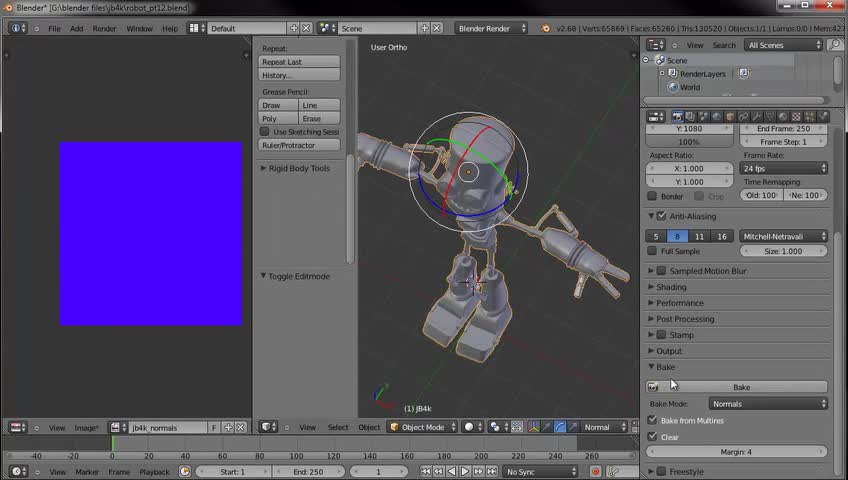
Task: Open the Constraints properties chain tab
Action: tap(743, 117)
